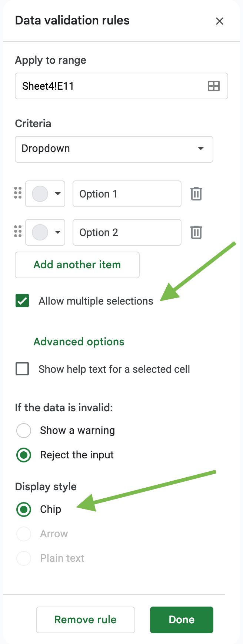Click Add another item button
243x644 pixels.
click(77, 265)
